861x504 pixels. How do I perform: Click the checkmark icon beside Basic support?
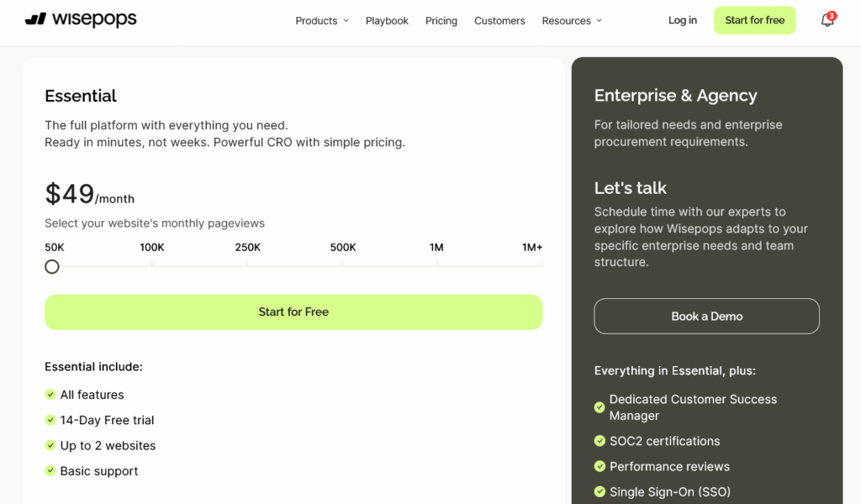pos(50,470)
